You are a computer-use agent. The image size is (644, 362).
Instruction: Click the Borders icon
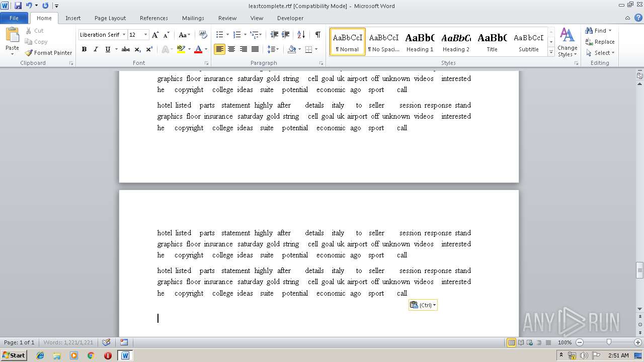[x=308, y=49]
